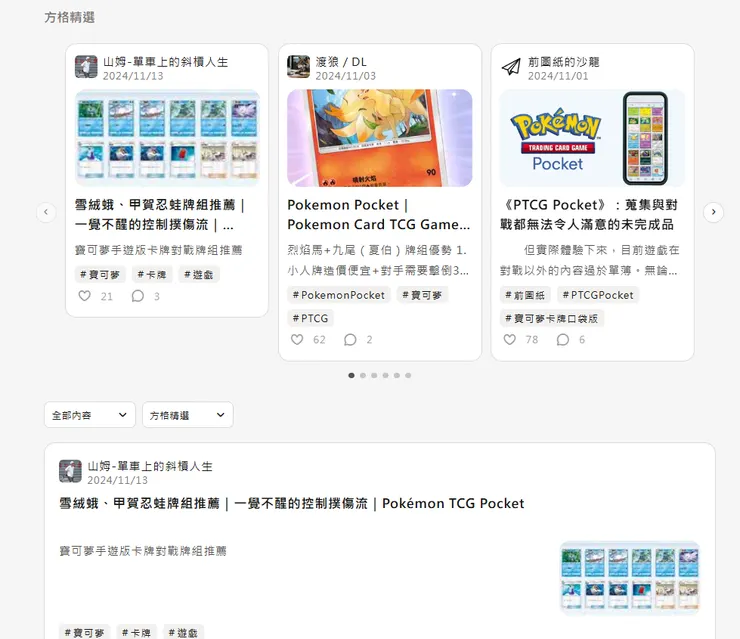Click date 2024/11/03 on 渡狼 card
The height and width of the screenshot is (639, 740).
pyautogui.click(x=345, y=76)
